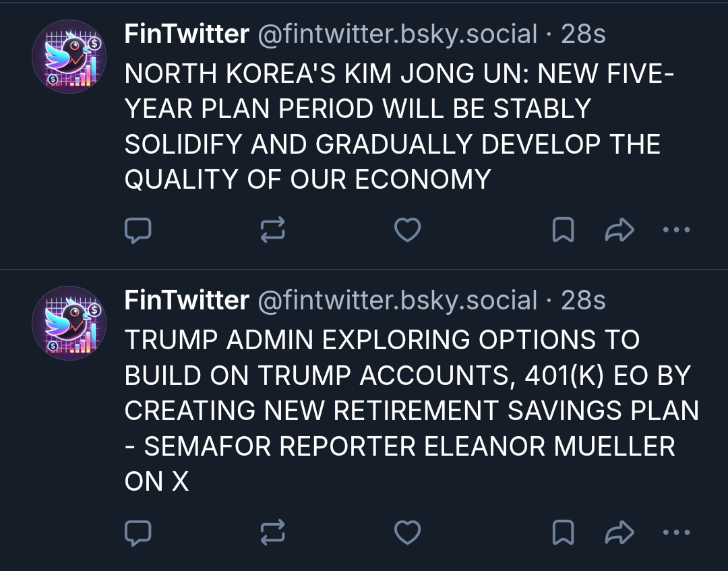Repost the North Korea five-year plan post

tap(273, 231)
